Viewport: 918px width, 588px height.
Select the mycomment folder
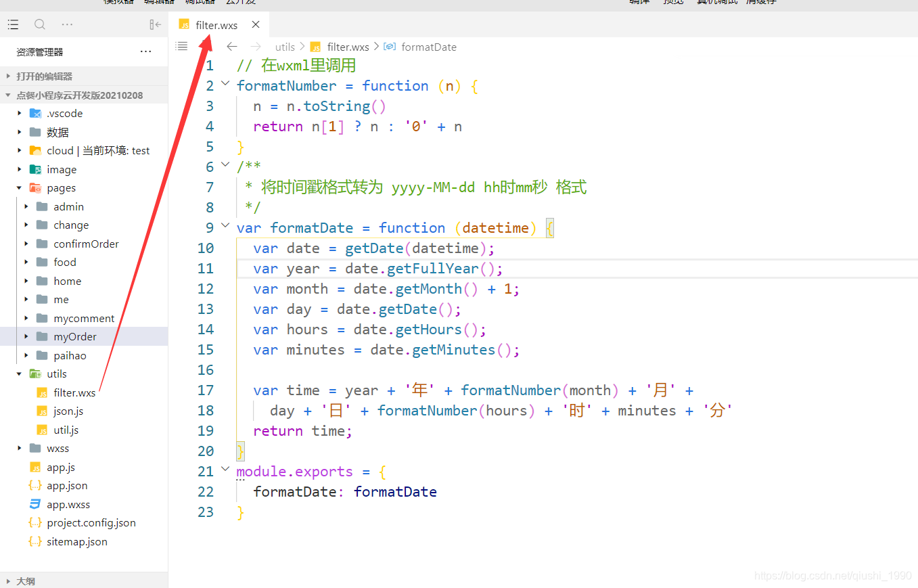coord(84,318)
